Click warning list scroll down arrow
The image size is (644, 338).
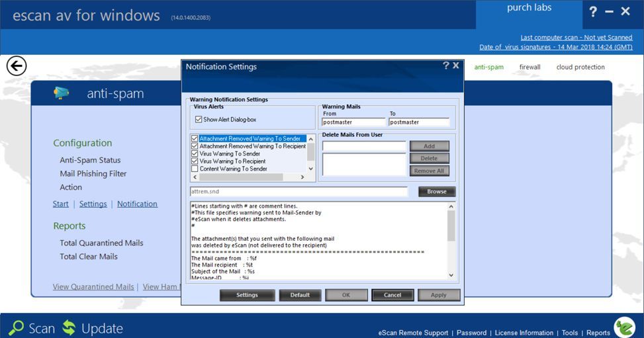(311, 169)
